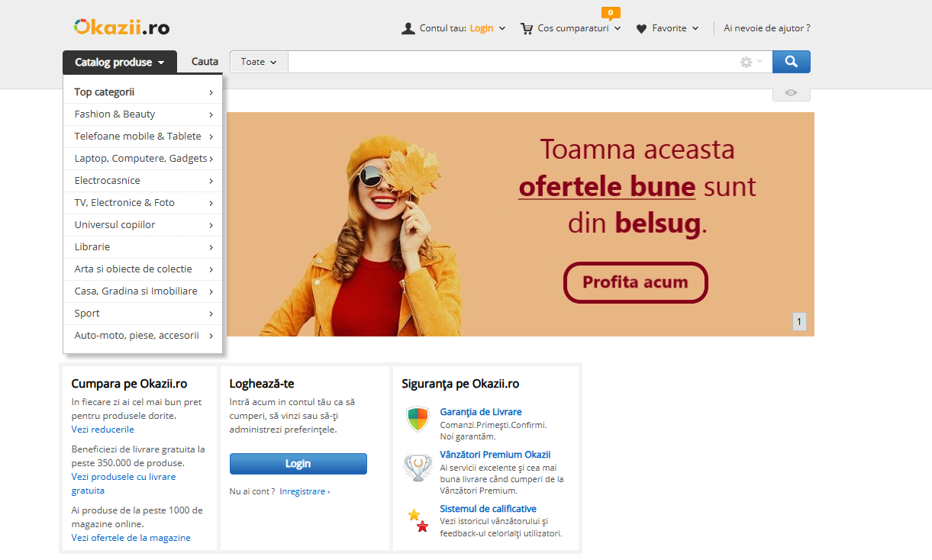Click the Okazii.ro logo

[x=122, y=27]
